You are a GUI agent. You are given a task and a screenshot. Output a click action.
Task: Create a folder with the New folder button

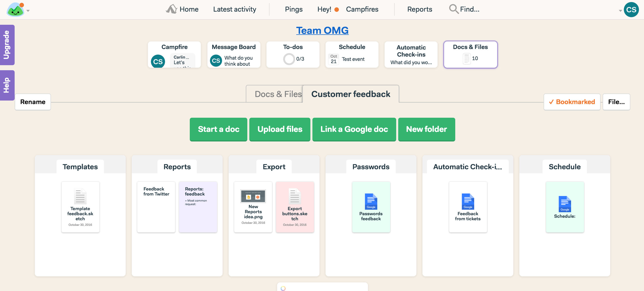click(x=426, y=129)
